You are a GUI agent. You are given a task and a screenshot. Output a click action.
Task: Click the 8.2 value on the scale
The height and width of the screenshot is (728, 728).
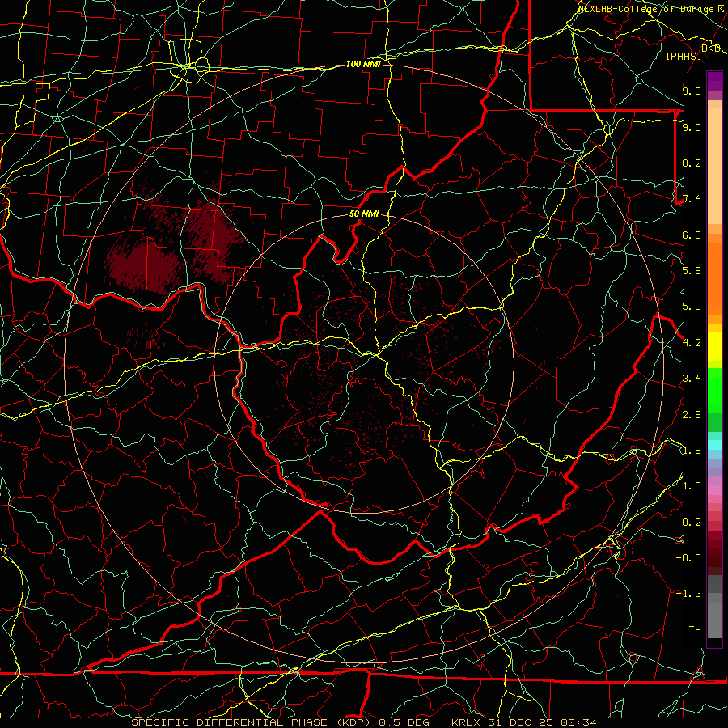tap(692, 163)
